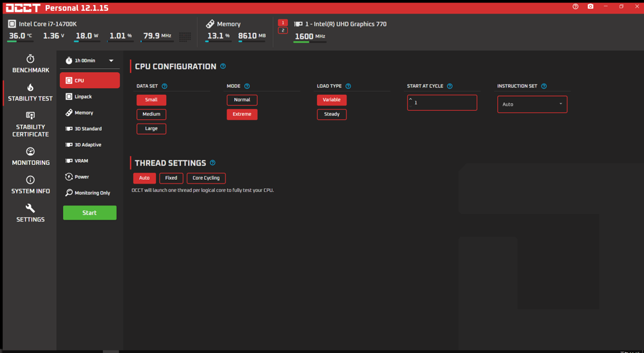Click the help icon beside CPU Configuration
The height and width of the screenshot is (353, 644).
[x=223, y=66]
